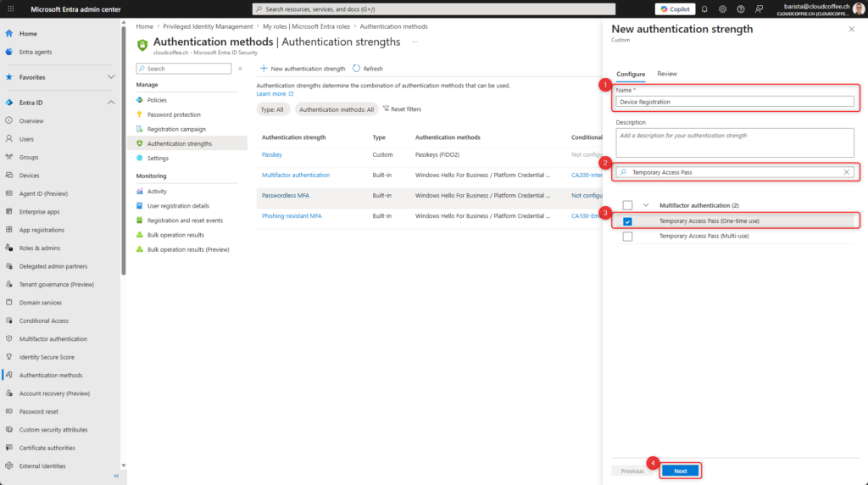This screenshot has height=485, width=868.
Task: Open Settings under Manage
Action: 158,159
